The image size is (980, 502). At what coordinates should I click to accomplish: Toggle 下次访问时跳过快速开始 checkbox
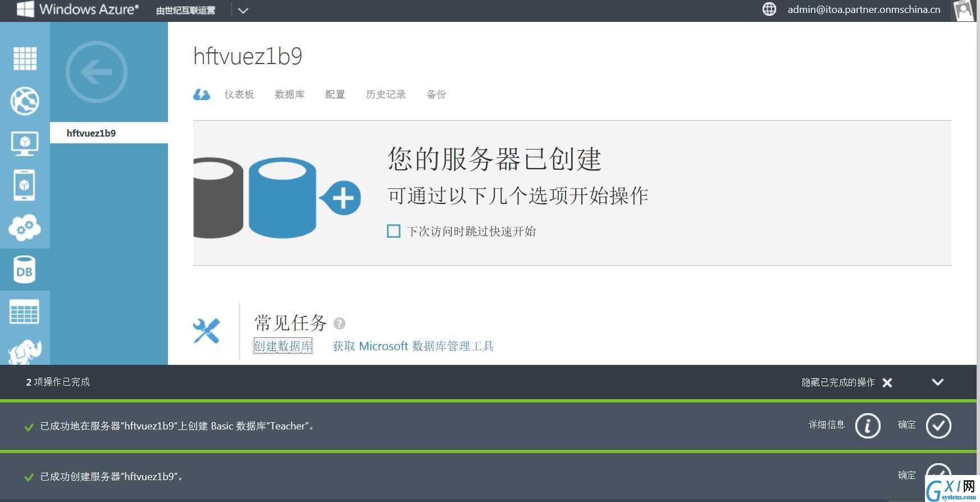394,231
